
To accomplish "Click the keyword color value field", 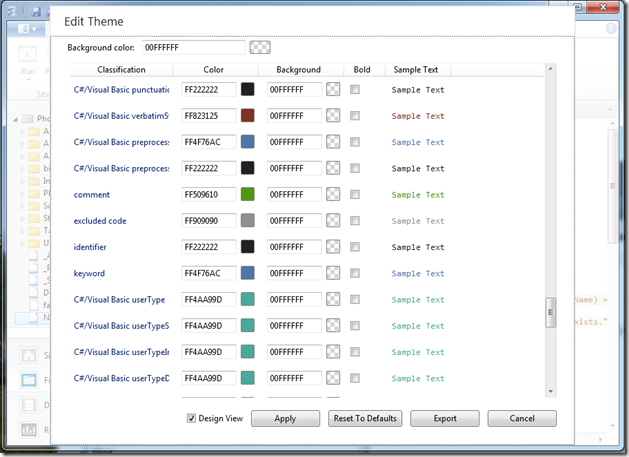I will [209, 273].
